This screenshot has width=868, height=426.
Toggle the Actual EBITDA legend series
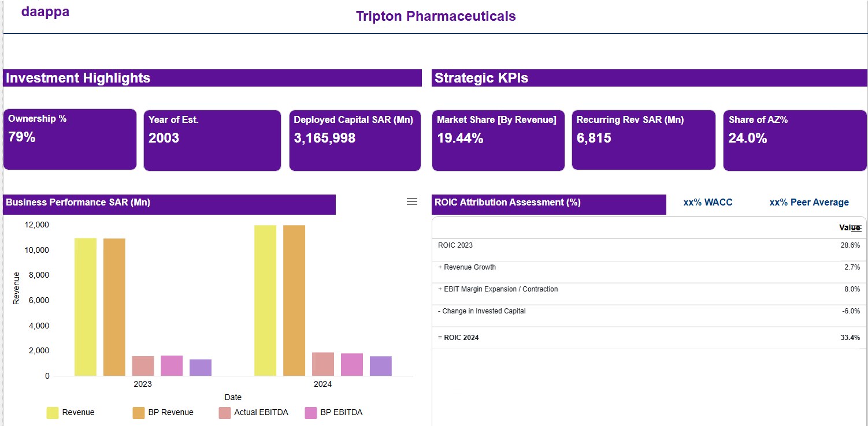point(253,413)
